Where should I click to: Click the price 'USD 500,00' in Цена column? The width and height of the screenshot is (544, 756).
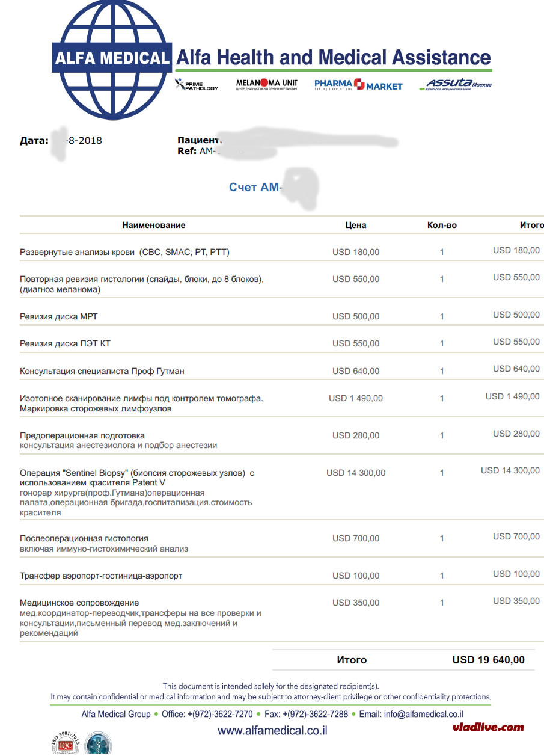click(x=356, y=316)
